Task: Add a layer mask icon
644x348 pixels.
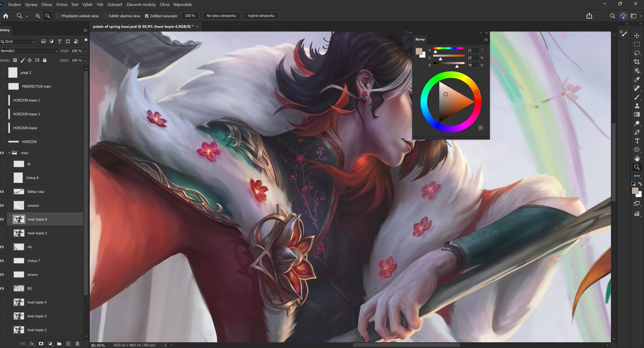Action: [x=41, y=343]
